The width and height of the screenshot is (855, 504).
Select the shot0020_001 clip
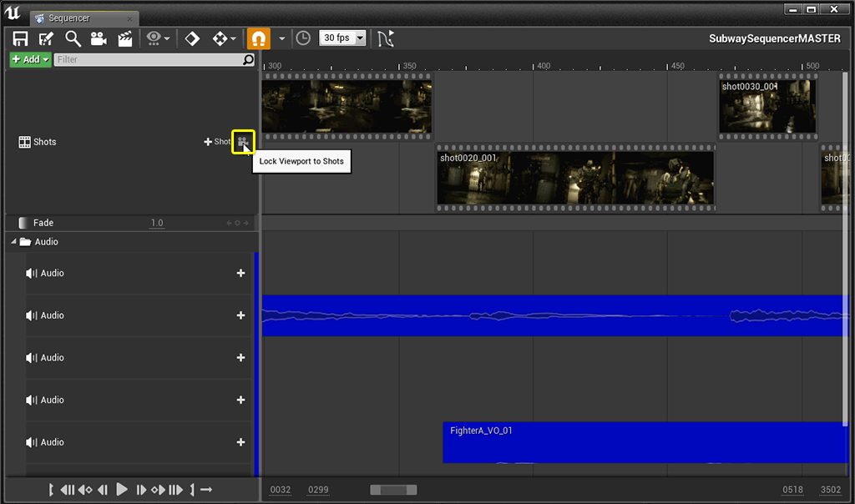(574, 177)
